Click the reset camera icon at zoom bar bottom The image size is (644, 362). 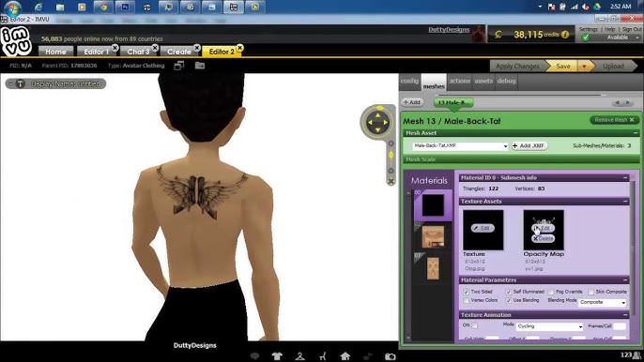point(391,181)
